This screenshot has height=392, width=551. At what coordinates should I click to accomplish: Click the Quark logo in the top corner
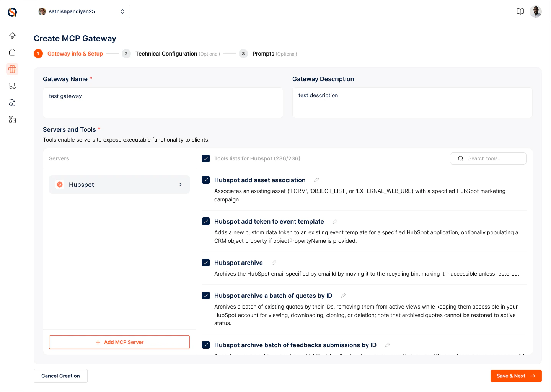[12, 12]
